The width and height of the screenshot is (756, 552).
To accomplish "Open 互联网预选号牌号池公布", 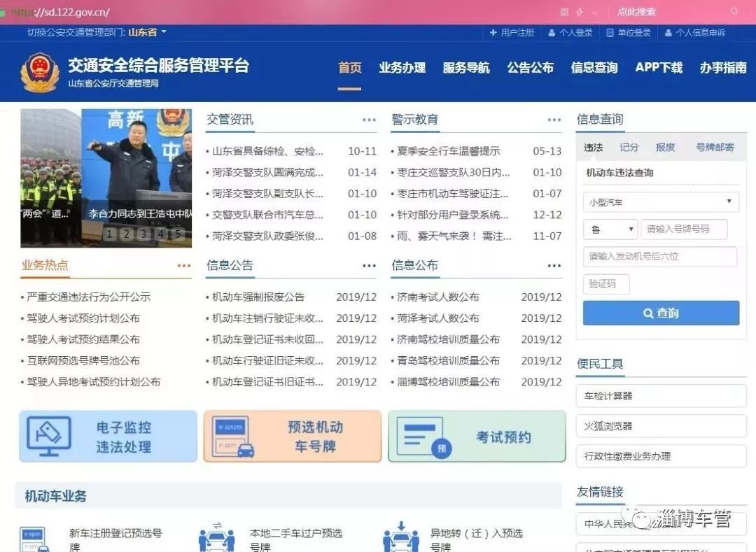I will (x=83, y=361).
